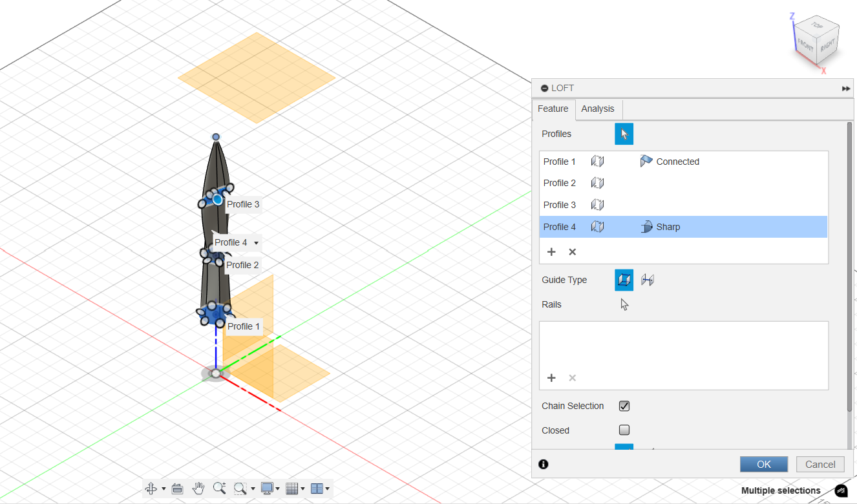The height and width of the screenshot is (504, 857).
Task: Click the ViewCube TOP face
Action: [x=817, y=26]
